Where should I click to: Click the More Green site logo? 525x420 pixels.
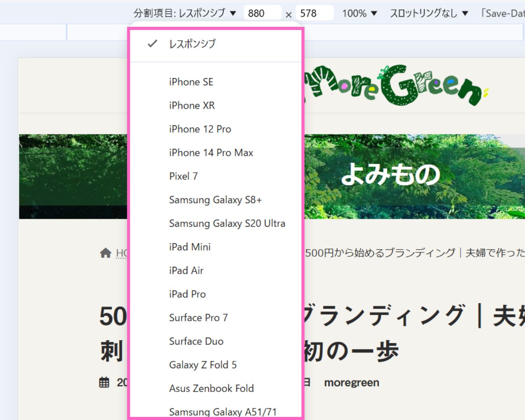pyautogui.click(x=395, y=86)
